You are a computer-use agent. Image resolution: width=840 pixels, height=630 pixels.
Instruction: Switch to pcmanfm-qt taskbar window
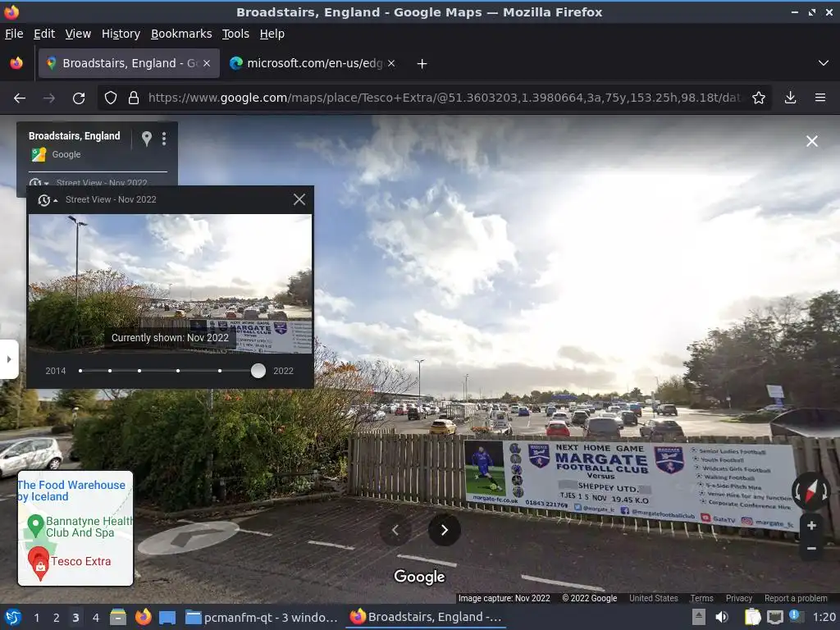[262, 618]
